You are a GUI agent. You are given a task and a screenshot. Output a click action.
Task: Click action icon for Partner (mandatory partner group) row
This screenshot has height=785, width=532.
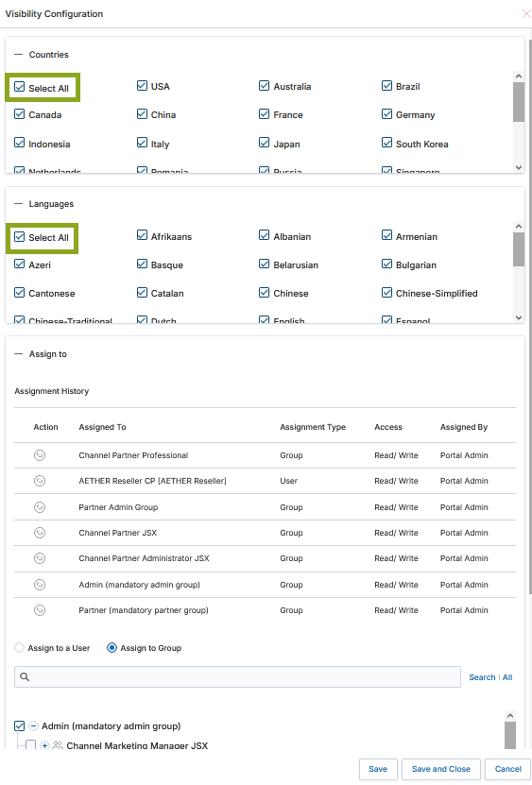(x=40, y=610)
